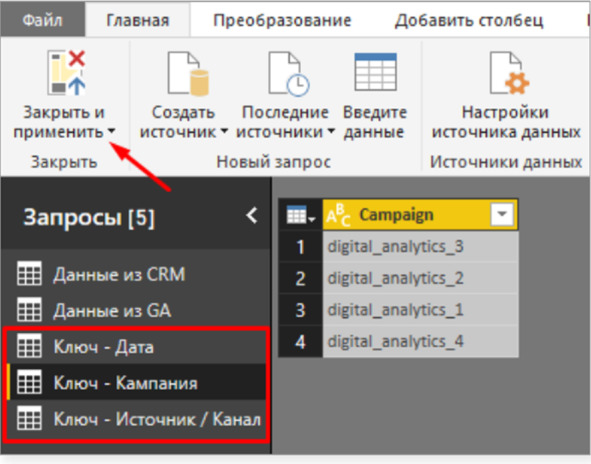Expand the Закрыть и применить dropdown arrow
The width and height of the screenshot is (591, 464).
point(111,132)
